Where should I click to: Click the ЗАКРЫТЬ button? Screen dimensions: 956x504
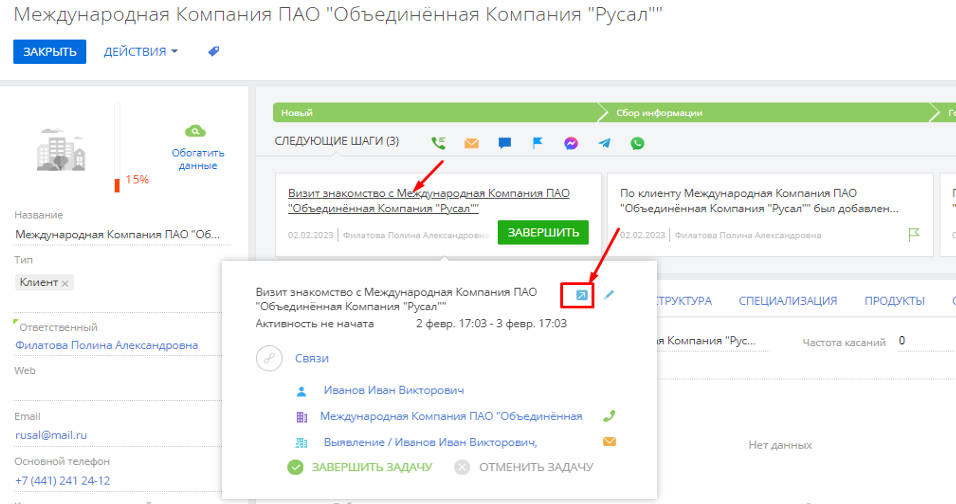49,52
